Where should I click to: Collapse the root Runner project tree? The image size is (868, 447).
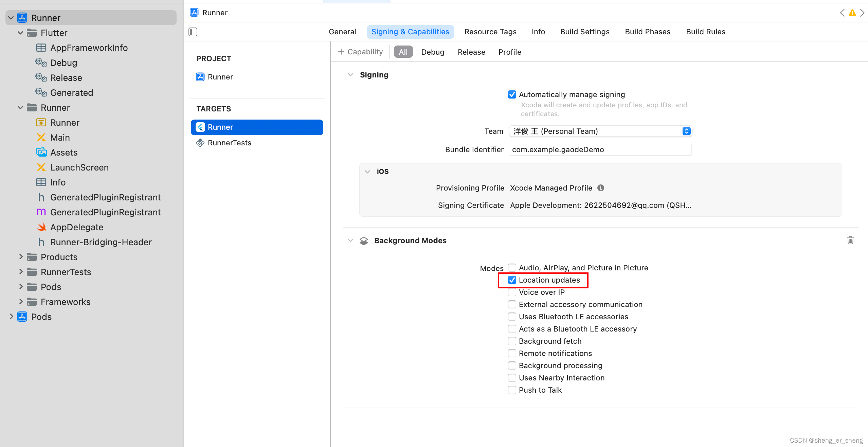(x=11, y=18)
